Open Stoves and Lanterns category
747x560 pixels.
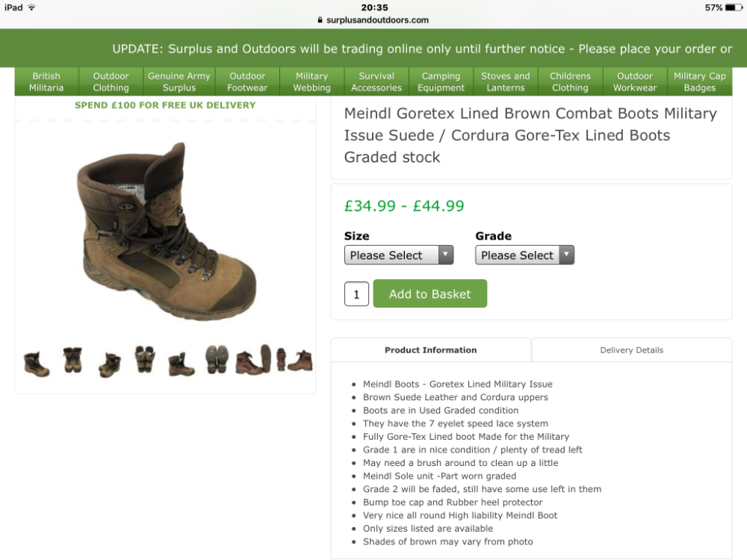(505, 82)
